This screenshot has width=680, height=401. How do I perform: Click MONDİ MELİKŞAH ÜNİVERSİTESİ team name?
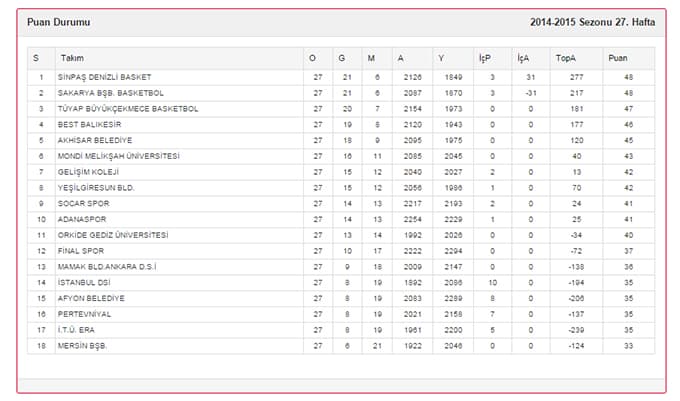tap(118, 156)
